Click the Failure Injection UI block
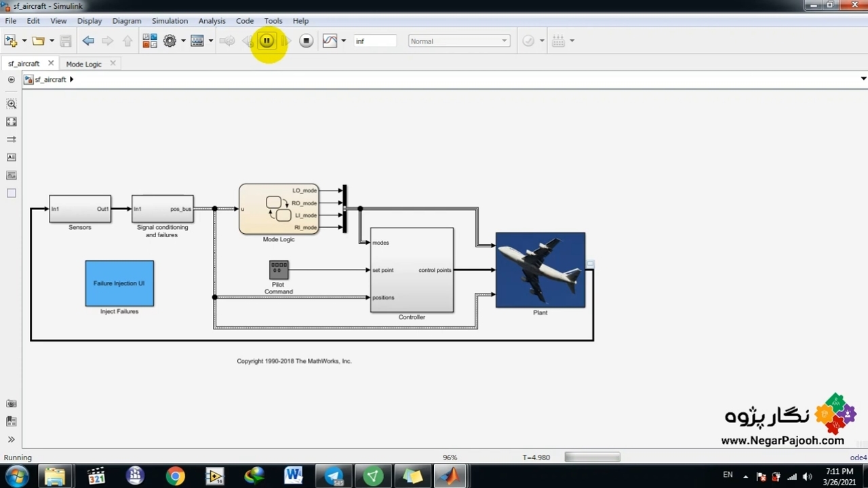 click(x=119, y=283)
